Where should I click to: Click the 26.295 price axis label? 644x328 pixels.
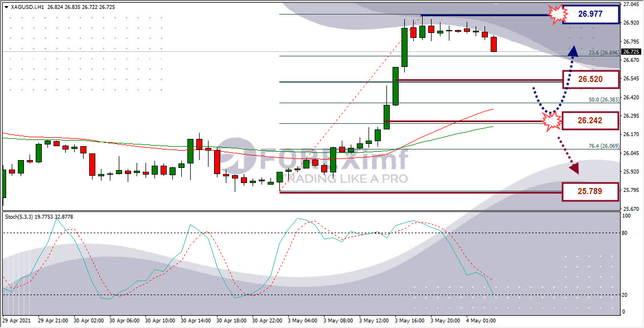point(631,116)
